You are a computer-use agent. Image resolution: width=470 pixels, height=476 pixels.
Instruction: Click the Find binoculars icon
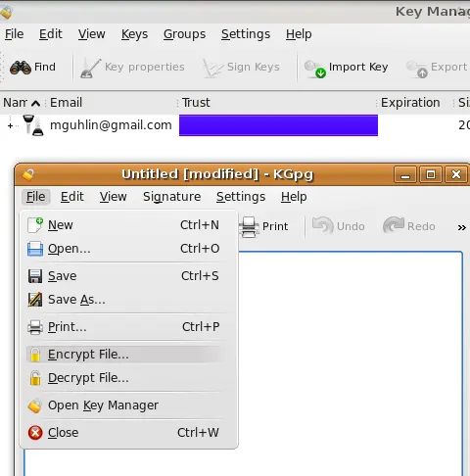click(x=21, y=68)
